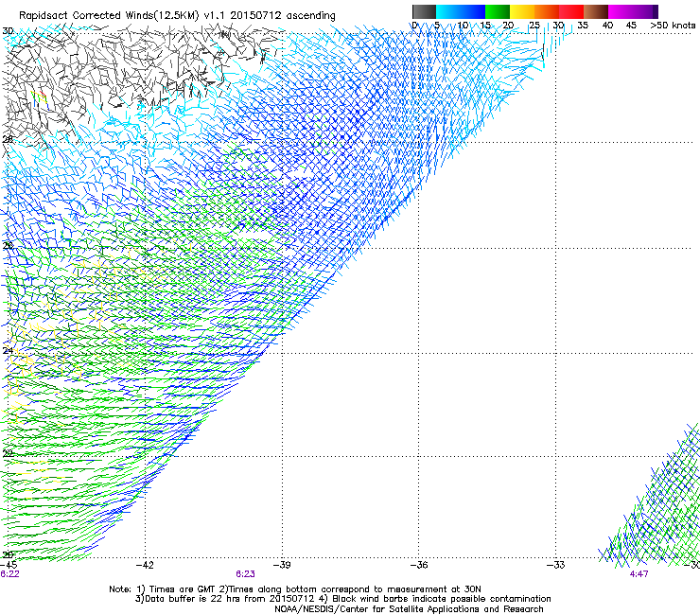Click the longitude label -36
This screenshot has height=615, width=700.
click(419, 565)
